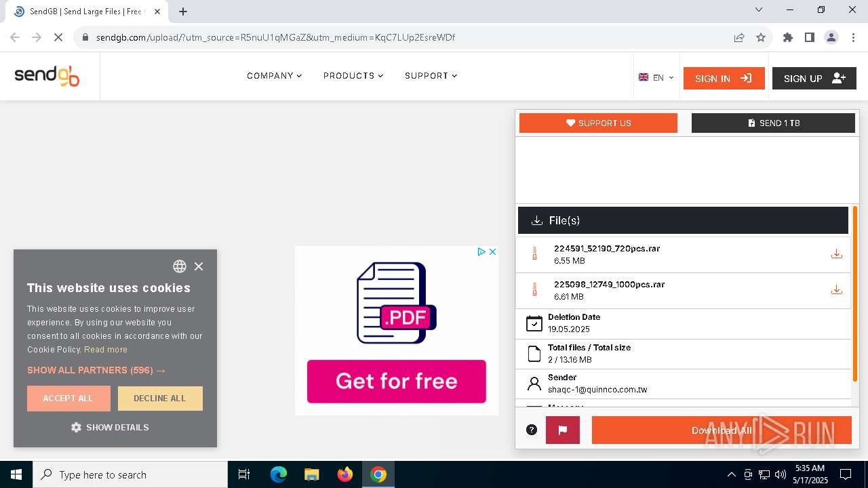This screenshot has height=488, width=868.
Task: Close the PDF advertisement
Action: click(x=493, y=251)
